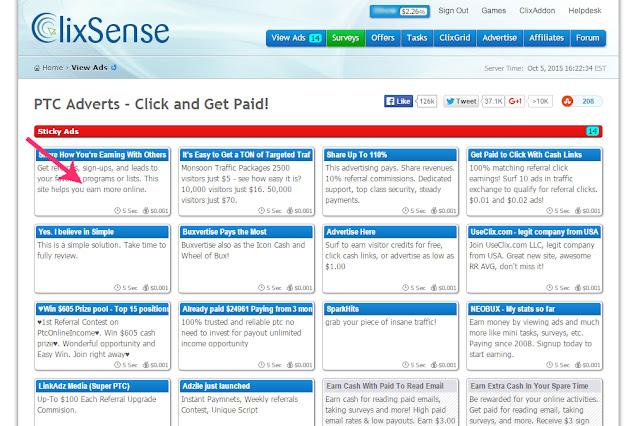Click the Home breadcrumb link
Image resolution: width=640 pixels, height=426 pixels.
(x=53, y=68)
